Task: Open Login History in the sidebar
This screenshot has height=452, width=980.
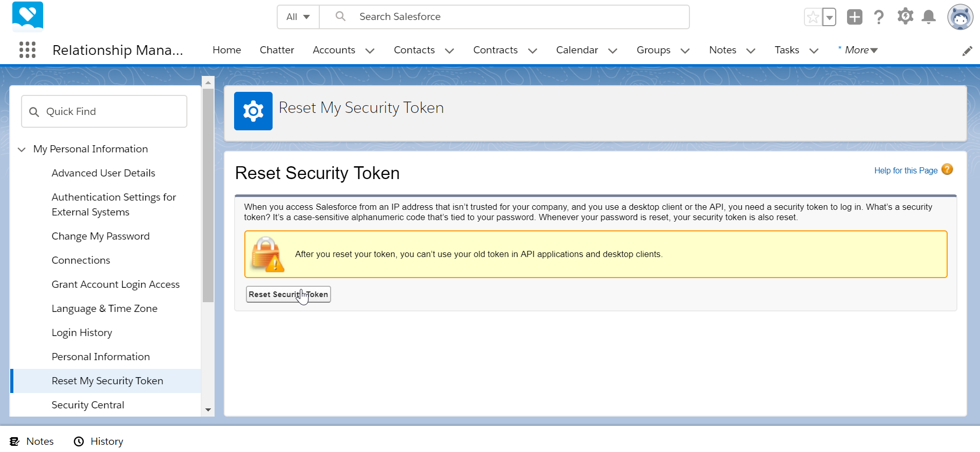Action: pos(82,332)
